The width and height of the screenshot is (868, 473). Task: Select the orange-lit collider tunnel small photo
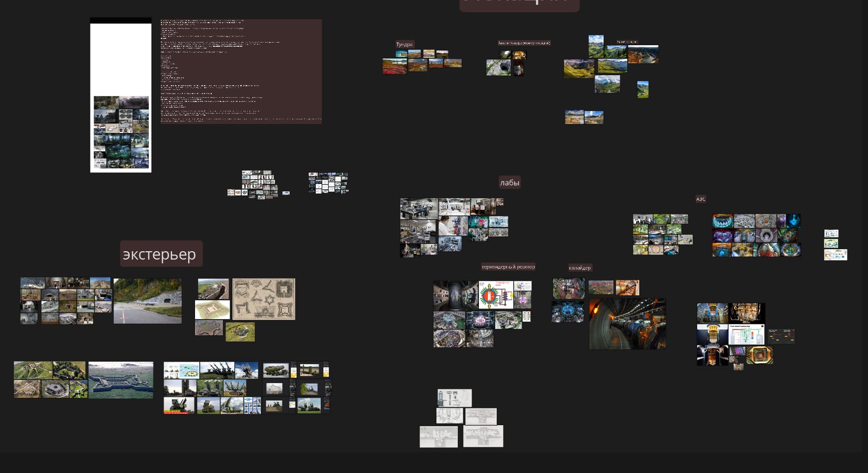627,287
